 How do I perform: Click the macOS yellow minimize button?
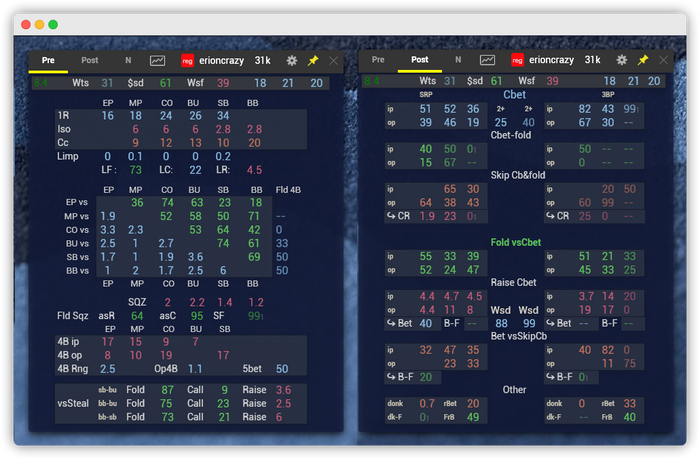click(x=39, y=25)
